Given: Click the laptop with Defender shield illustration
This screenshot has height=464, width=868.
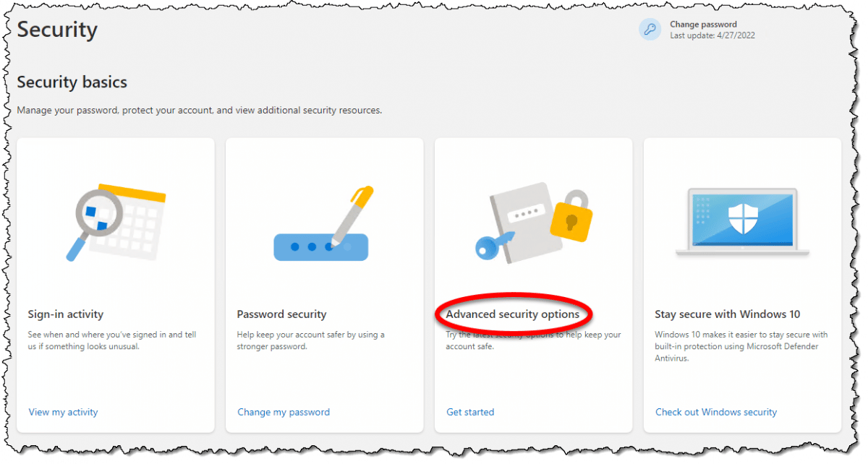Looking at the screenshot, I should 741,220.
